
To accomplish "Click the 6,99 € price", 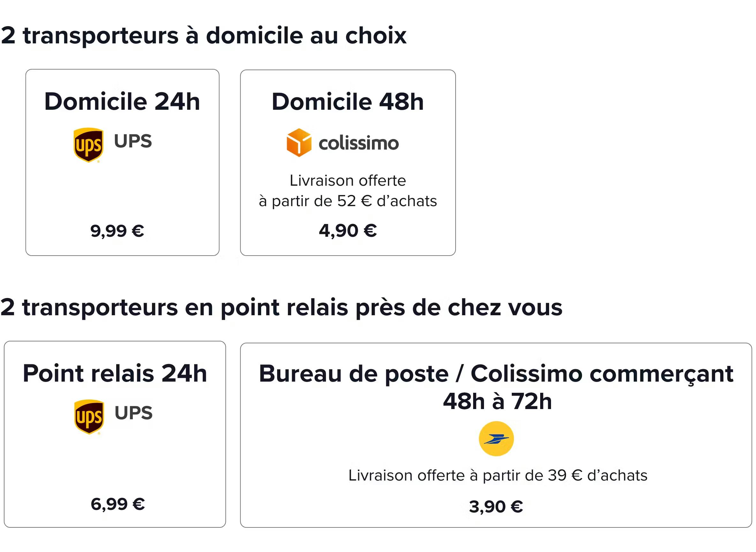I will (x=118, y=504).
